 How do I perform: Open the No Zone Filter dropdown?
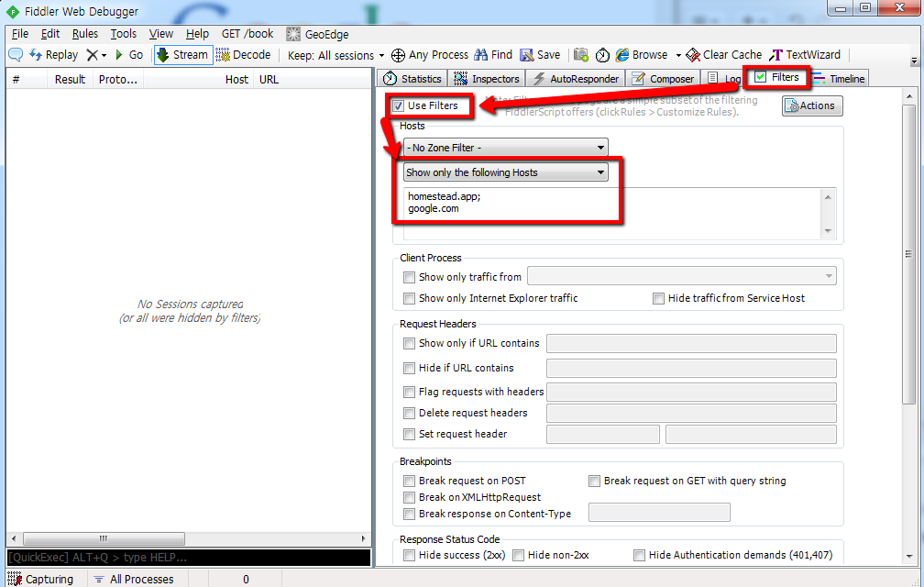click(x=505, y=148)
